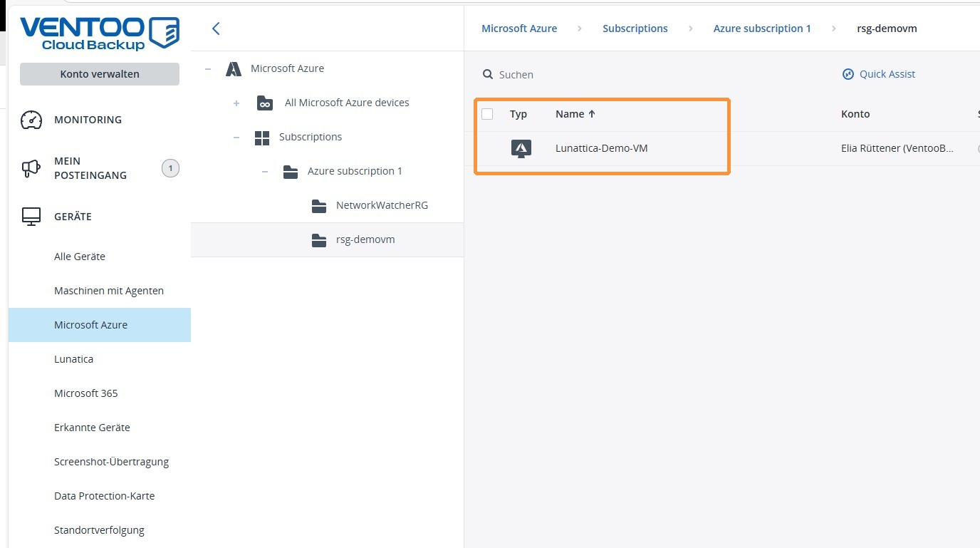The image size is (980, 548).
Task: Open Data Protection-Karte
Action: coord(104,496)
